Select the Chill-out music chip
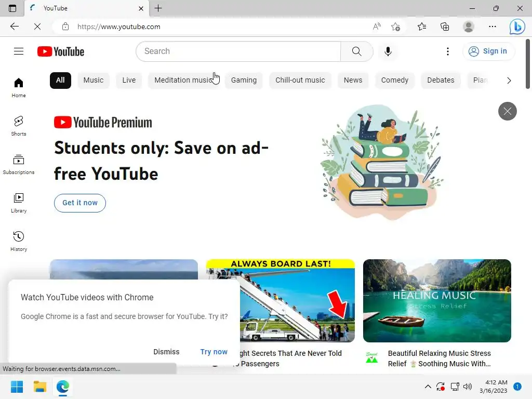Screen dimensions: 532x399 coord(300,80)
